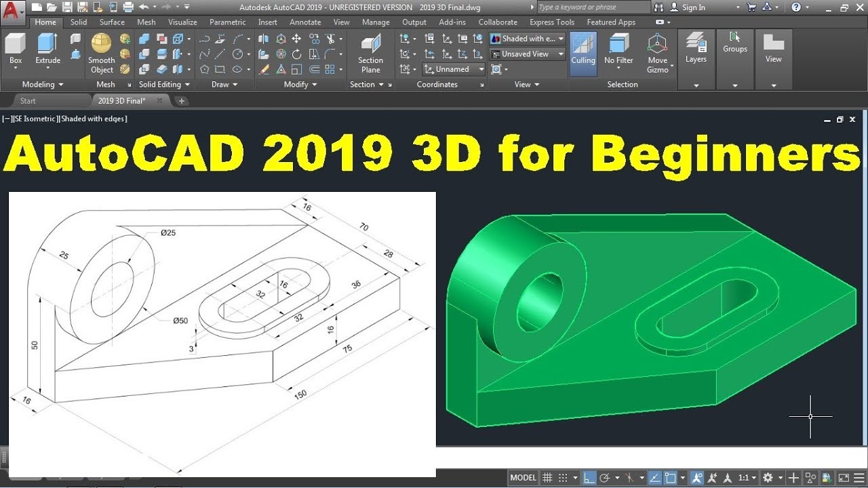Click the New drawing icon
Viewport: 868px width, 488px height.
click(37, 7)
